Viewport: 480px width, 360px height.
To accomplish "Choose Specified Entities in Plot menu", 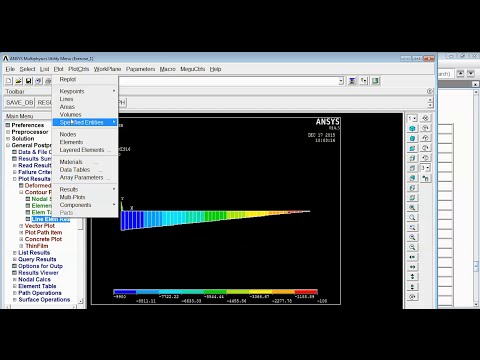I will point(85,122).
